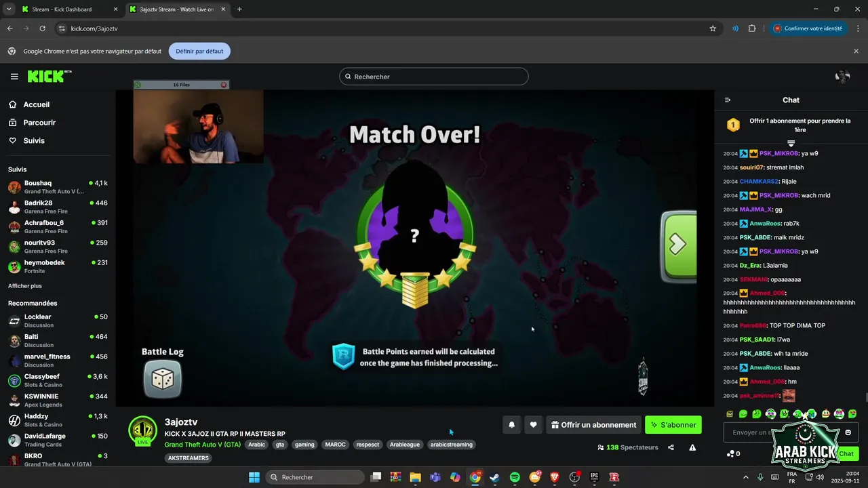
Task: Collapse the chat panel with the arrow icon
Action: 728,100
